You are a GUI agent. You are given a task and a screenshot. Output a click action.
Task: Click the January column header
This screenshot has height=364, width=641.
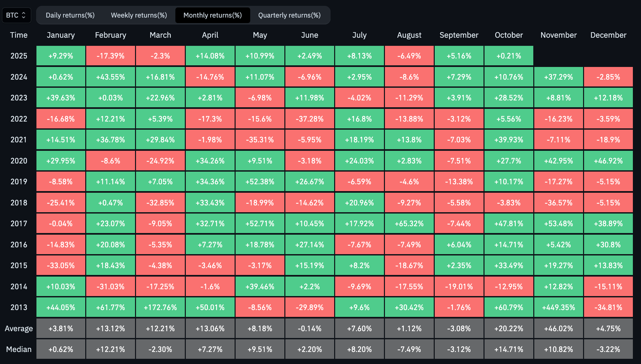61,35
